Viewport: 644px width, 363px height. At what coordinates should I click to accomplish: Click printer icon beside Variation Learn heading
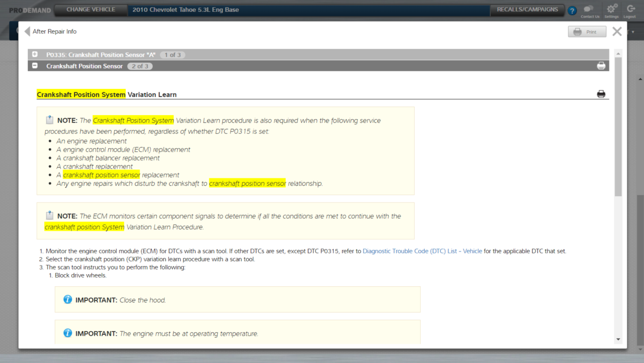(601, 94)
